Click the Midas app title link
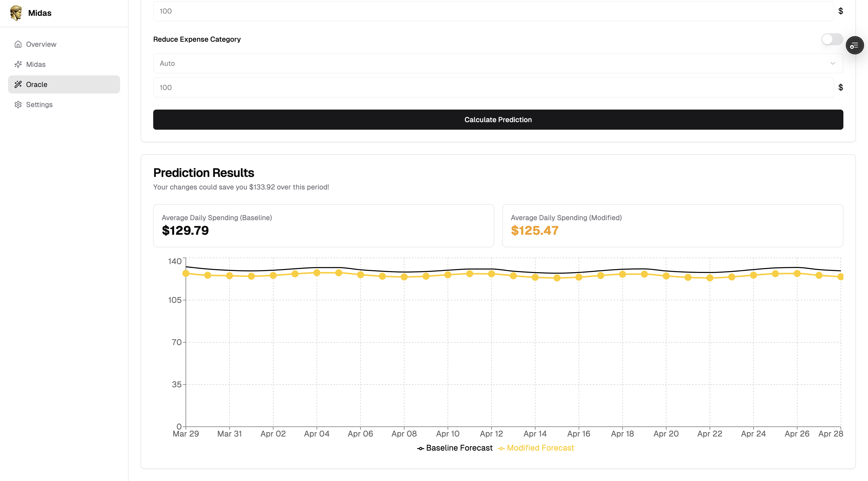 (40, 13)
